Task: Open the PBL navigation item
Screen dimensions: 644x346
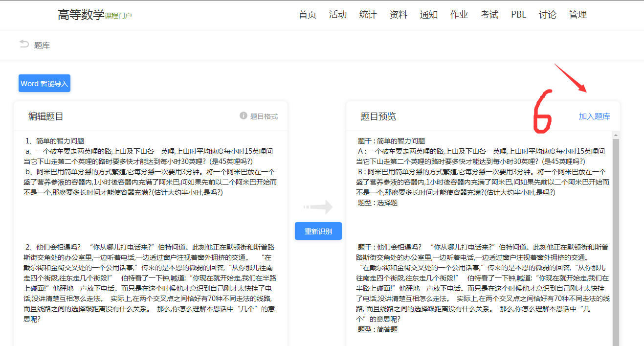Action: pos(518,15)
